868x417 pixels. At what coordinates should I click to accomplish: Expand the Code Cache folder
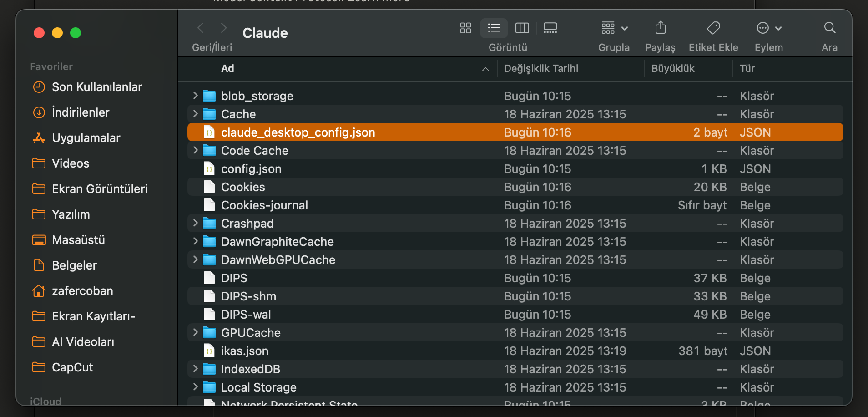pyautogui.click(x=195, y=150)
